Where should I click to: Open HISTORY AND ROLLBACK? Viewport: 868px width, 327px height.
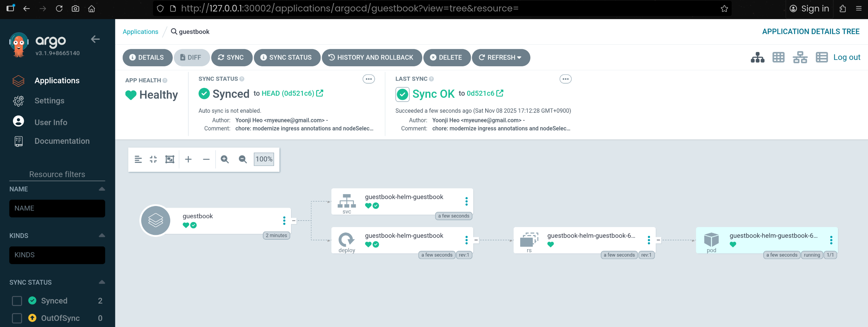(x=372, y=57)
